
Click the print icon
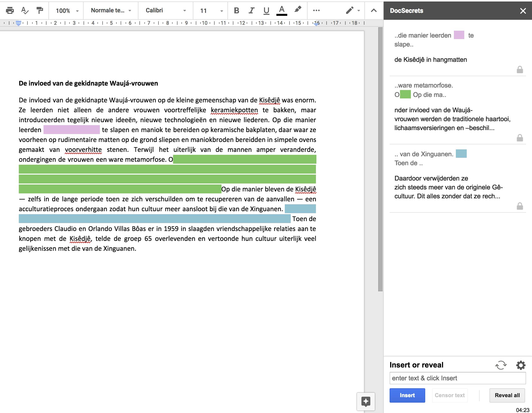pyautogui.click(x=10, y=11)
